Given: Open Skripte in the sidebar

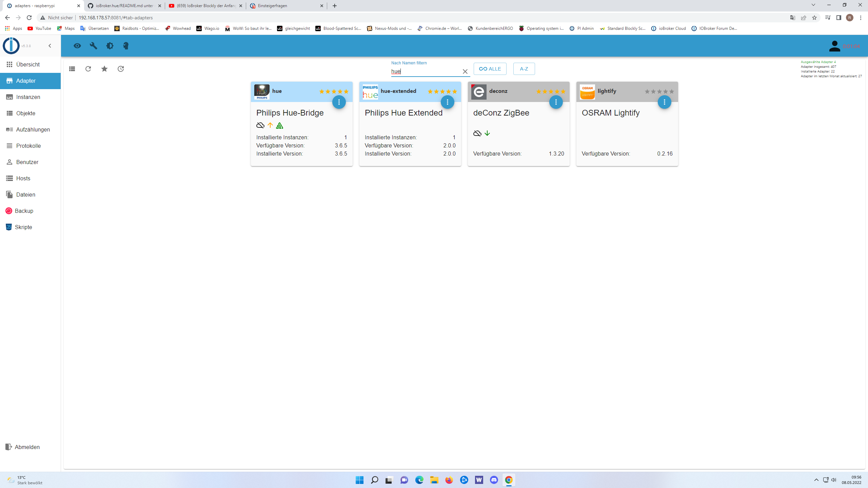Looking at the screenshot, I should 23,227.
